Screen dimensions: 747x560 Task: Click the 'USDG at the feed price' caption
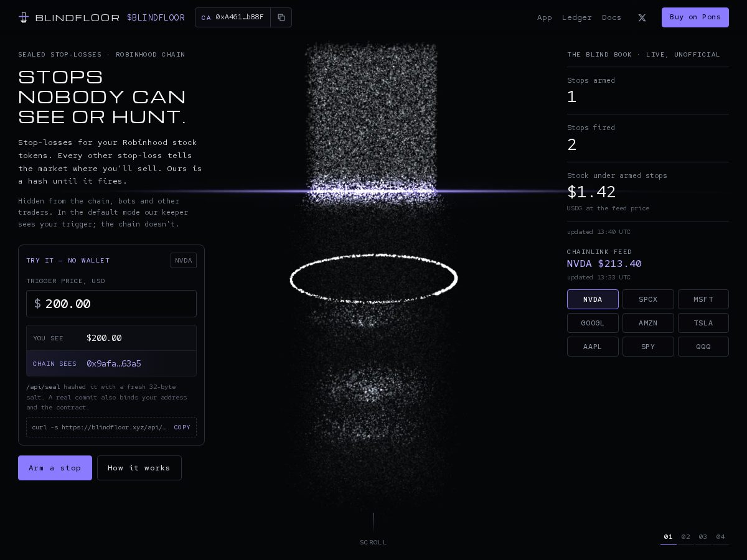[x=608, y=208]
